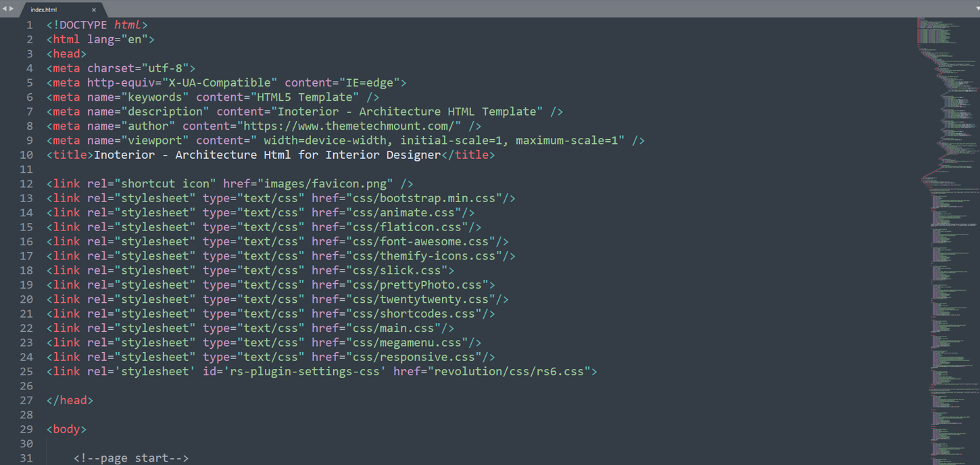
Task: Click "css/responsive.css" href
Action: (x=414, y=357)
